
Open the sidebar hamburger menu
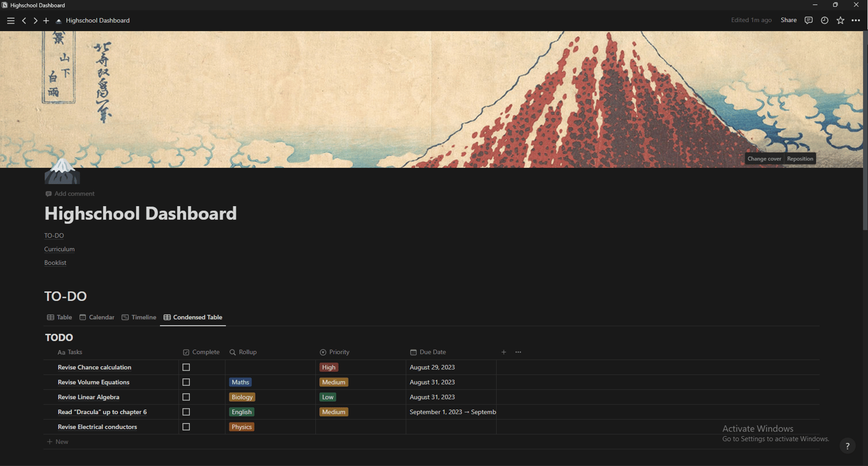point(11,20)
